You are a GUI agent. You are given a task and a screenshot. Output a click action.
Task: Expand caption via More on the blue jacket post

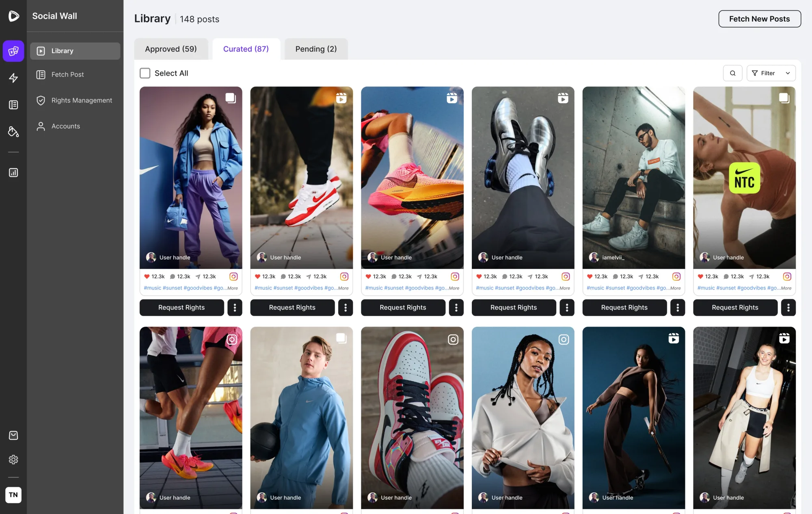pyautogui.click(x=233, y=288)
